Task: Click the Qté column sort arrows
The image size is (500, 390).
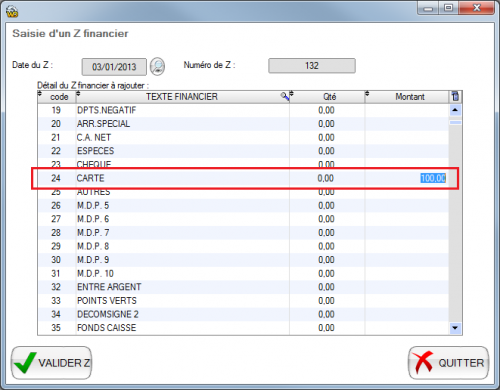Action: pos(292,94)
